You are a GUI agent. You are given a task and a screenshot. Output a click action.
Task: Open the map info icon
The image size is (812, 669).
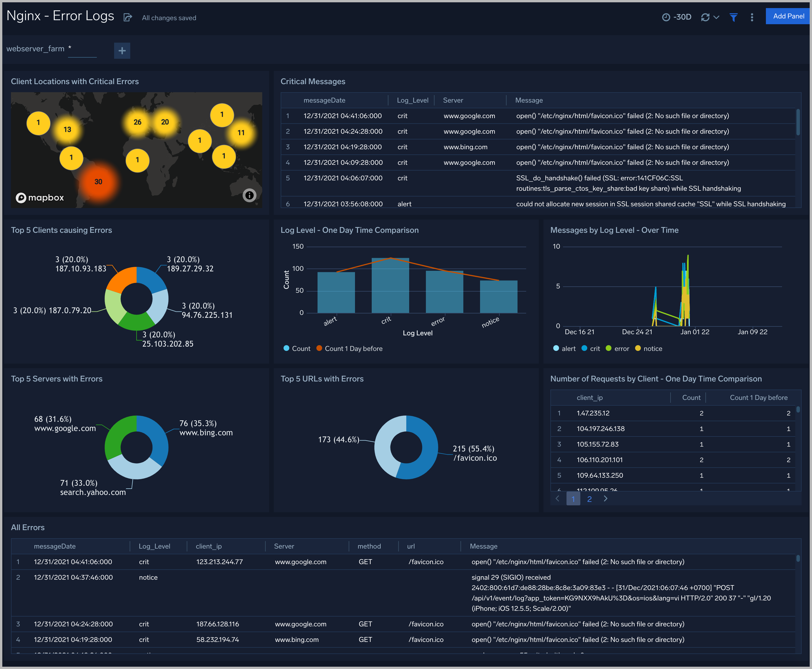click(x=249, y=195)
